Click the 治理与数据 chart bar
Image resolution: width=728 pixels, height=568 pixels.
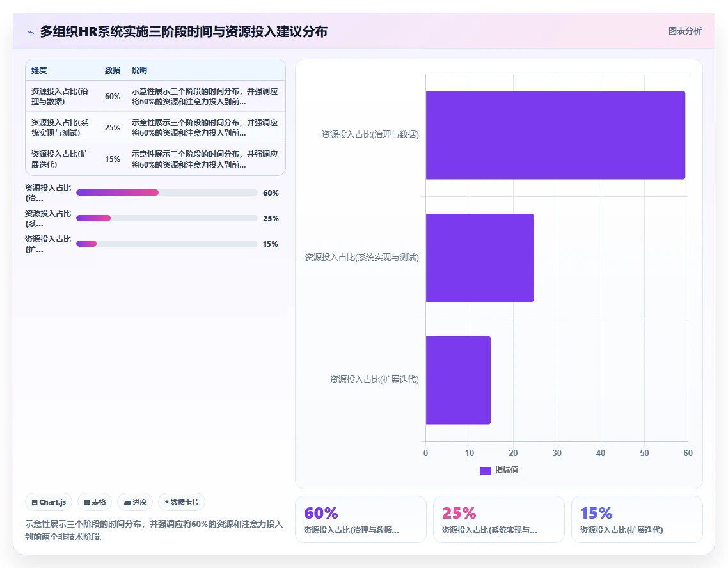point(555,135)
